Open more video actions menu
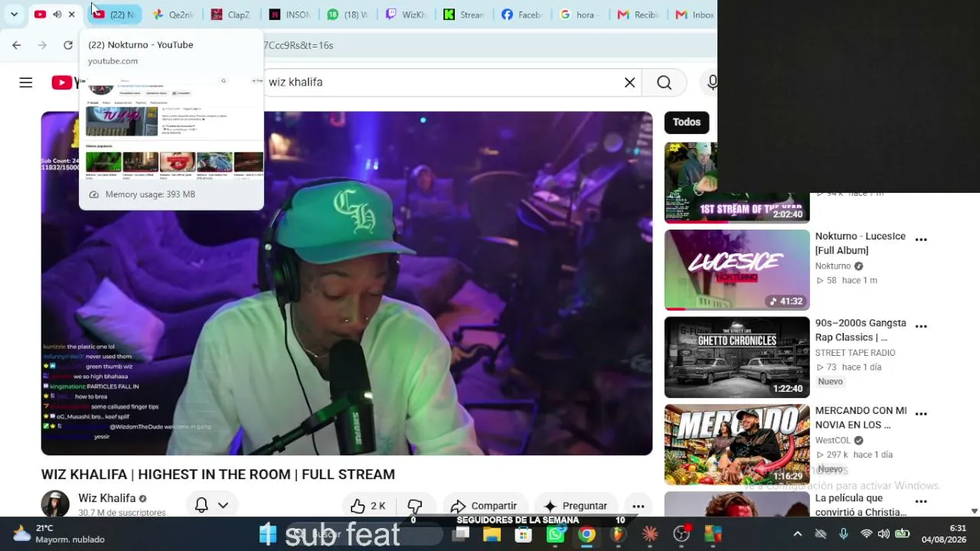 639,506
